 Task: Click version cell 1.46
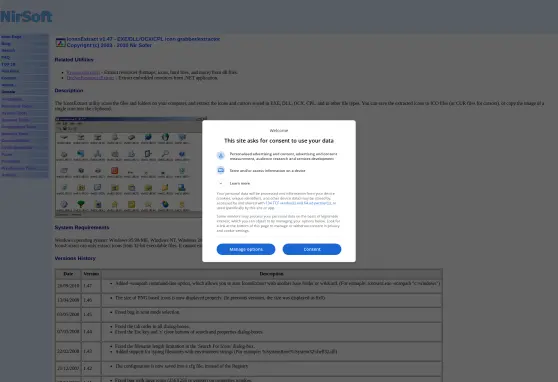click(x=91, y=300)
